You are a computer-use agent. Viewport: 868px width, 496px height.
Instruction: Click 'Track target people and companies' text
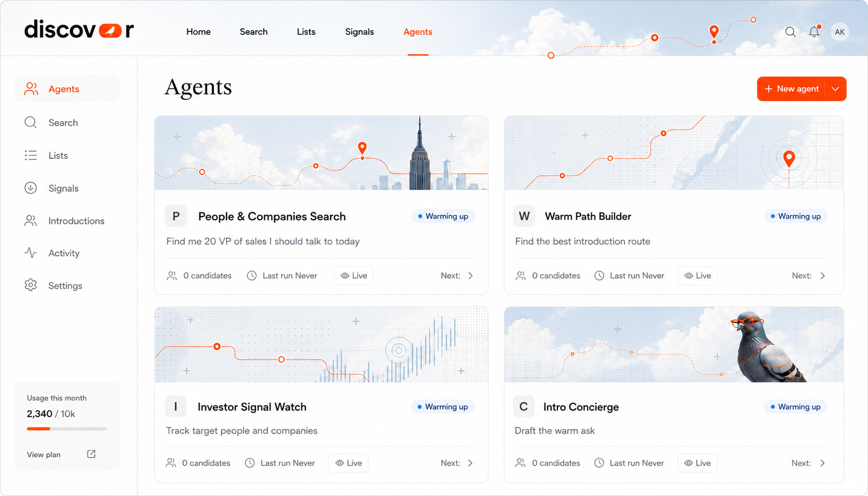coord(242,431)
